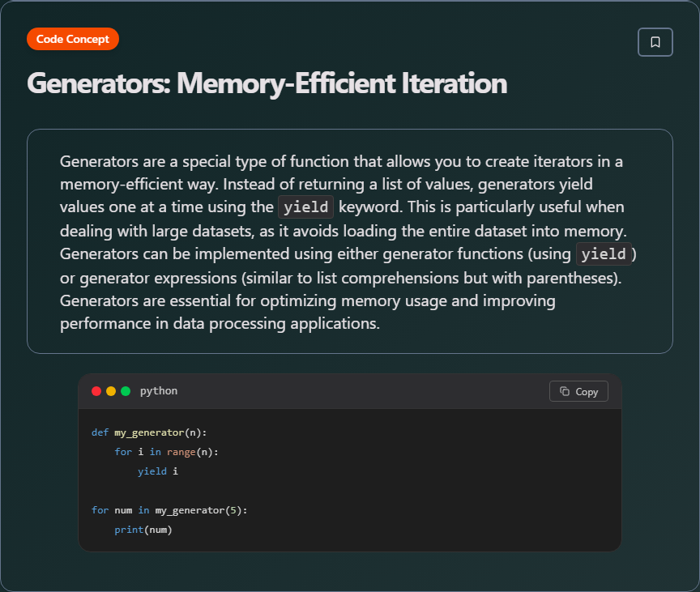This screenshot has width=700, height=592.
Task: Click the code line "yield i"
Action: [158, 471]
